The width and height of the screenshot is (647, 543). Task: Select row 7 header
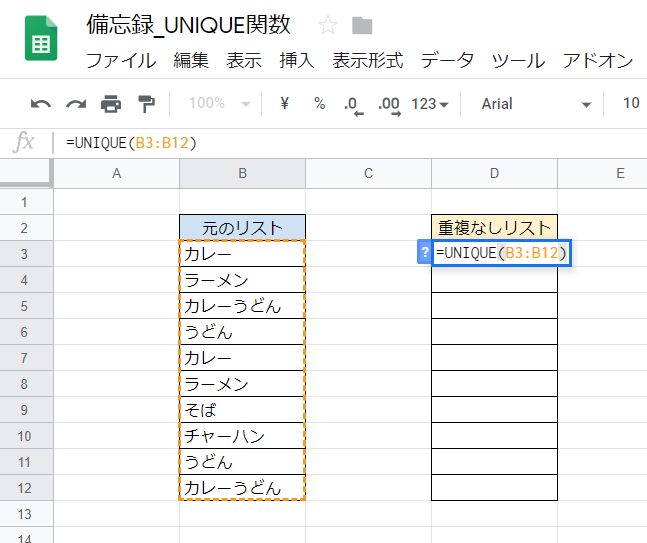26,358
